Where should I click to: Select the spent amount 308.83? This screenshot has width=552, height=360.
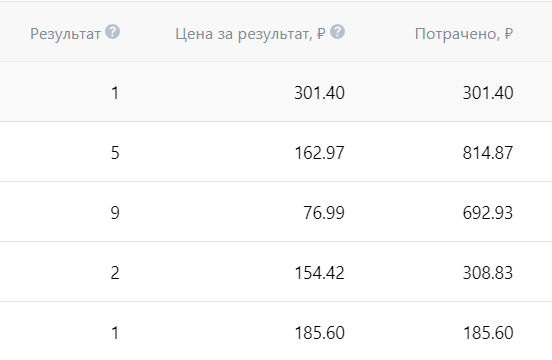point(488,273)
